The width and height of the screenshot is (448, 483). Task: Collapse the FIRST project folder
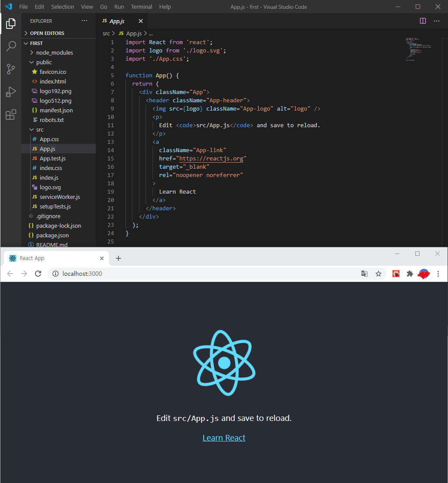click(x=59, y=43)
